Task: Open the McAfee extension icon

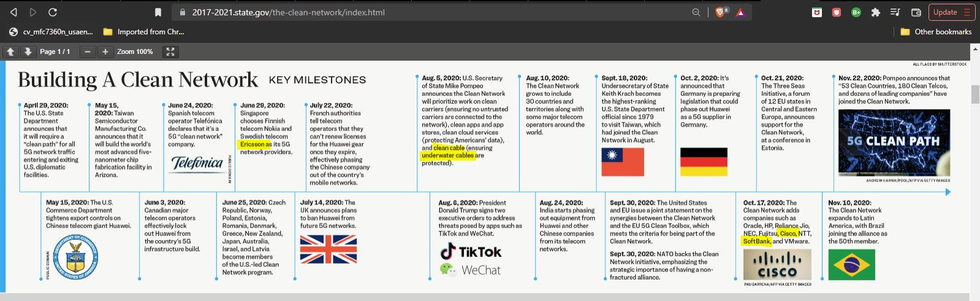Action: (817, 12)
